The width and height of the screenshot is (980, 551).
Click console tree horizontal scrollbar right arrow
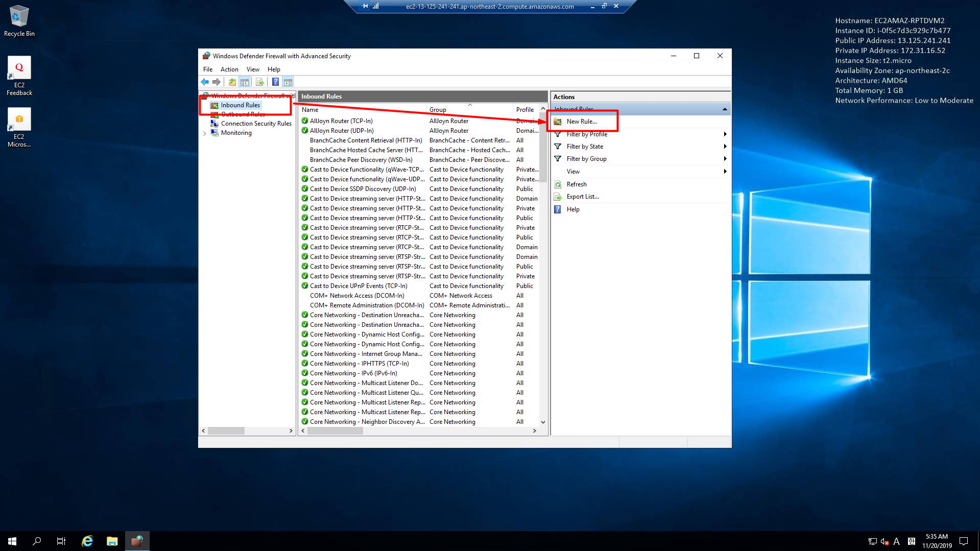(x=291, y=431)
